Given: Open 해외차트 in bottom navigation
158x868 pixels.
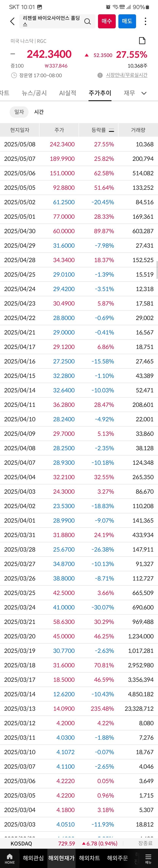Looking at the screenshot, I should 89,858.
